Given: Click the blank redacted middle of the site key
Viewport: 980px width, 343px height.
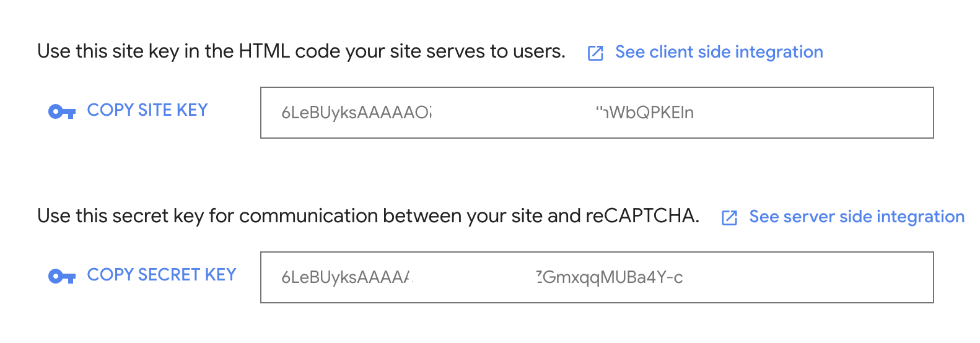Looking at the screenshot, I should (x=513, y=113).
